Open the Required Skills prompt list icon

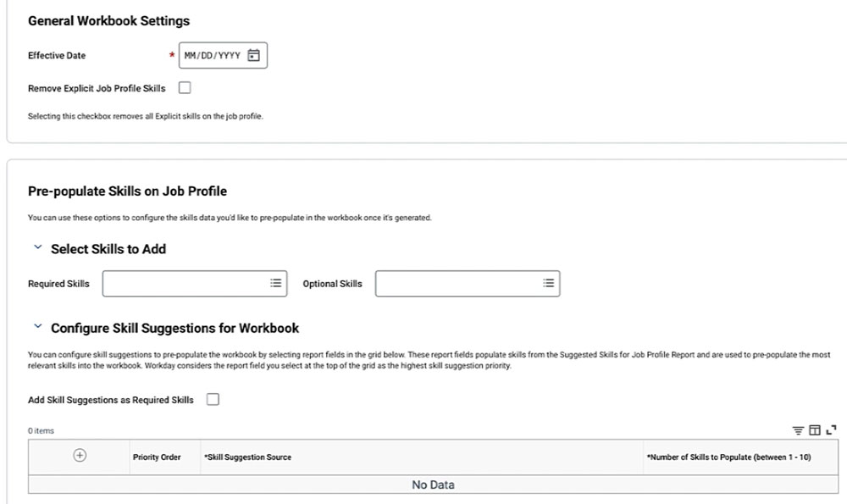point(275,283)
